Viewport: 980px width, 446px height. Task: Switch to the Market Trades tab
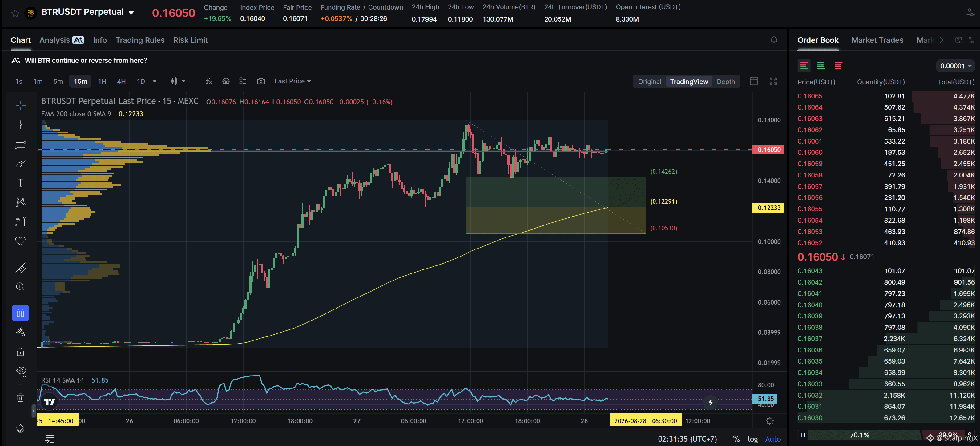(877, 40)
